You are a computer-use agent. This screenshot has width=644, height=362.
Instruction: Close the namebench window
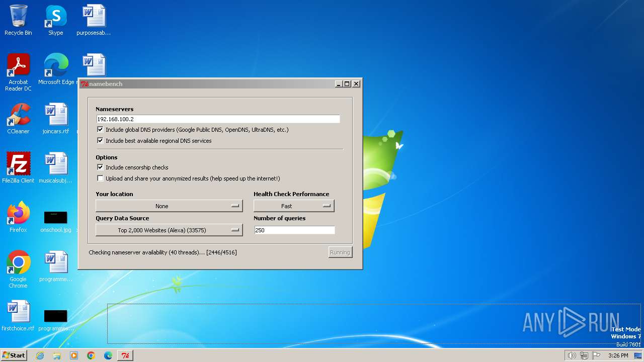[356, 84]
